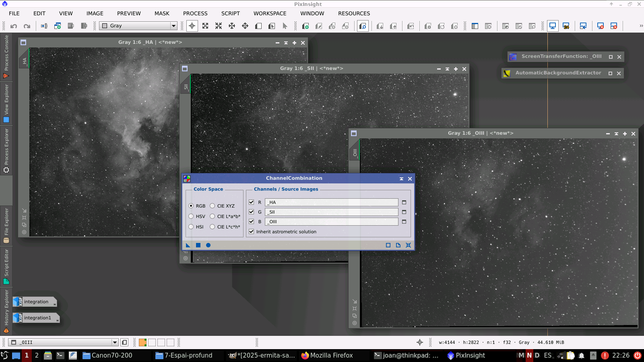The image size is (644, 362).
Task: Select the CIE L*a*b* color space option
Action: click(213, 216)
